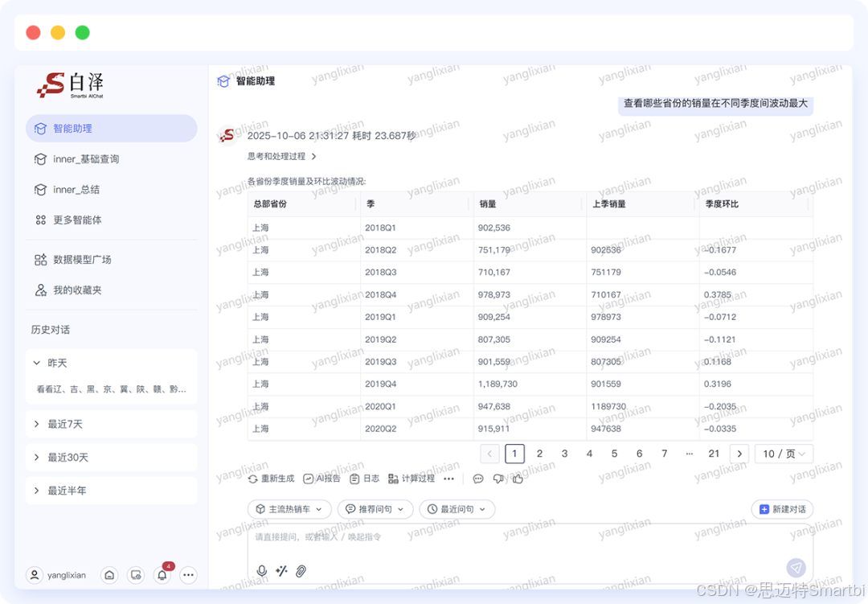This screenshot has width=868, height=604.
Task: Open more actions ellipsis below table
Action: click(x=449, y=479)
